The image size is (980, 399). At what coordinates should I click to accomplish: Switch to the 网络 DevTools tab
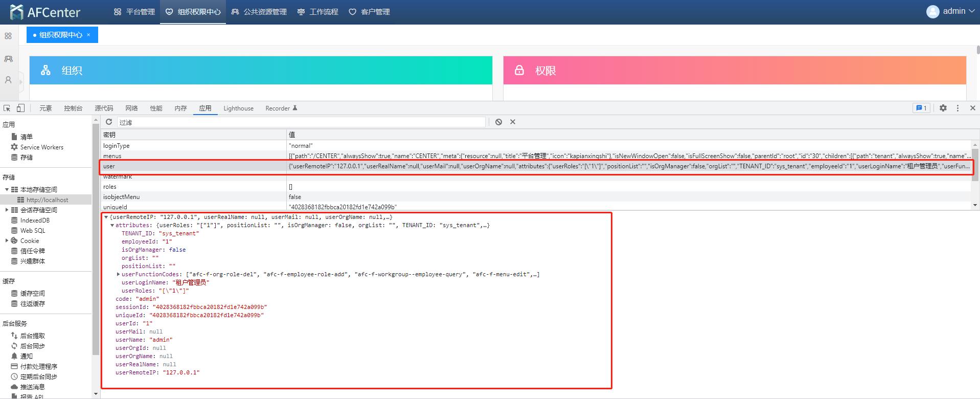click(131, 108)
